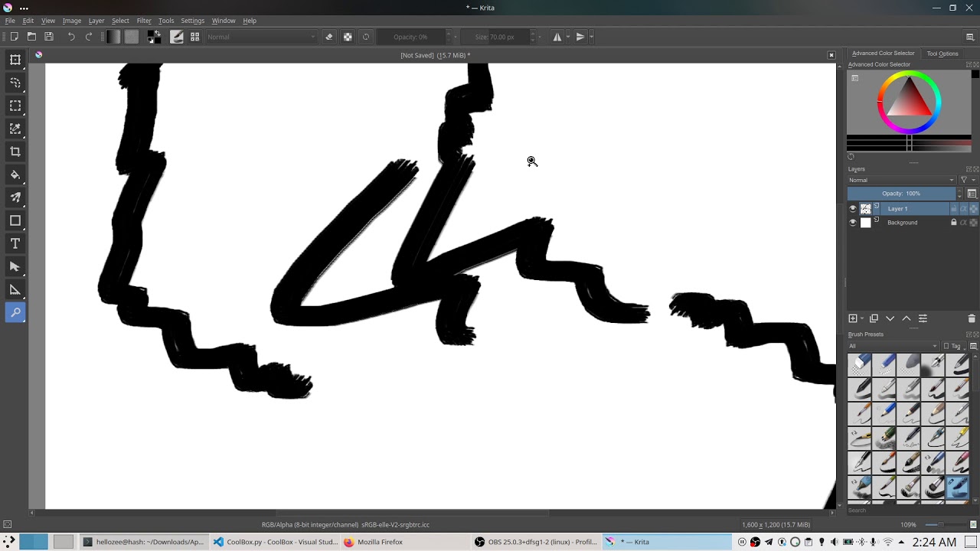The image size is (980, 551).
Task: Unlock the Background layer padlock
Action: click(x=954, y=223)
